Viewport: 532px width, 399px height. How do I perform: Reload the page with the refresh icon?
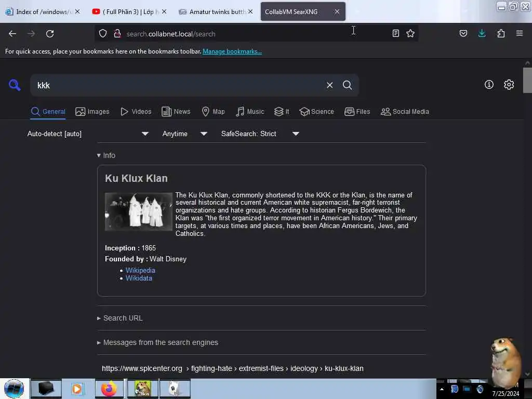tap(50, 34)
